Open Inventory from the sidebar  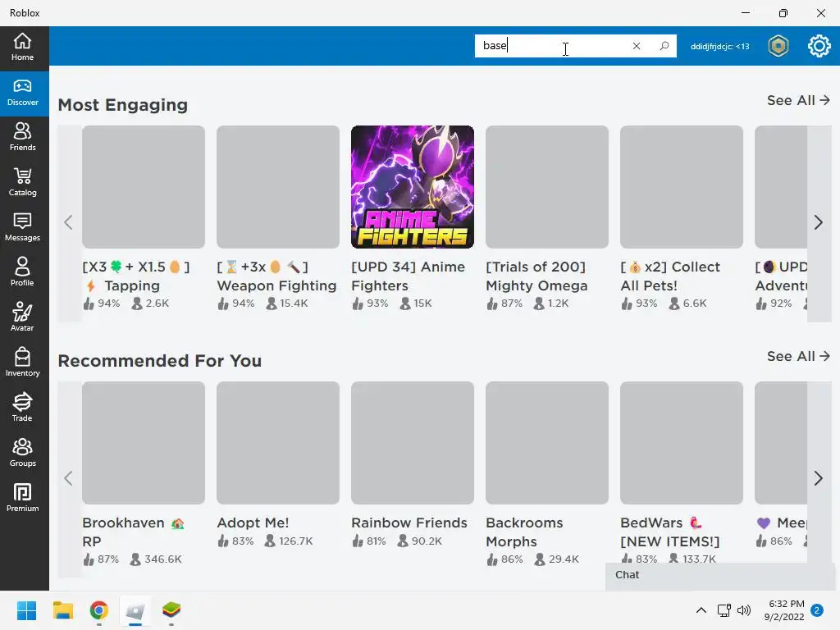coord(22,363)
